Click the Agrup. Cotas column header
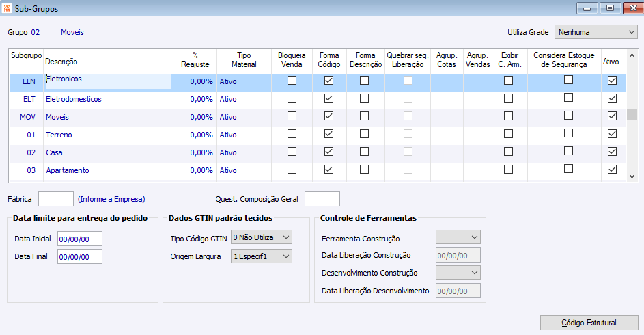644x335 pixels. click(x=447, y=60)
